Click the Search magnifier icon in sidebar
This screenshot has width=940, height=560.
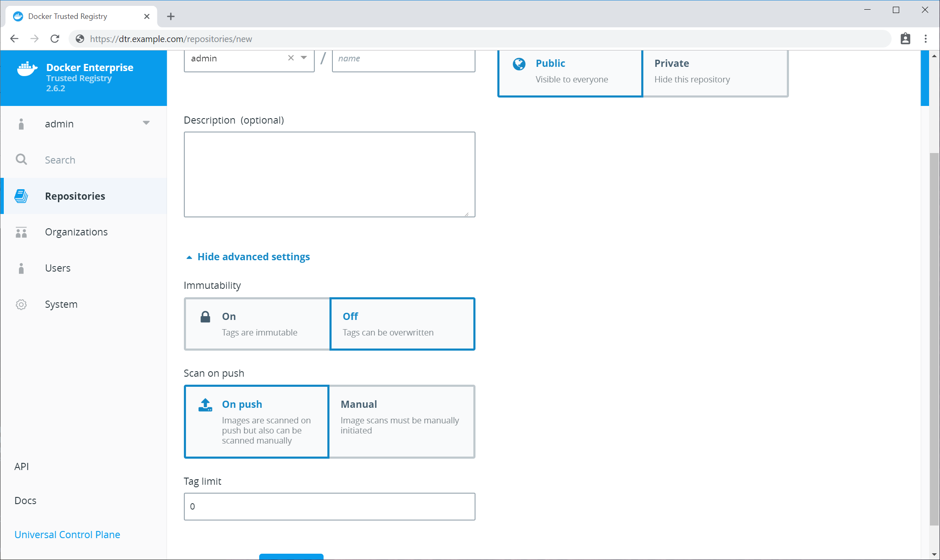click(21, 160)
